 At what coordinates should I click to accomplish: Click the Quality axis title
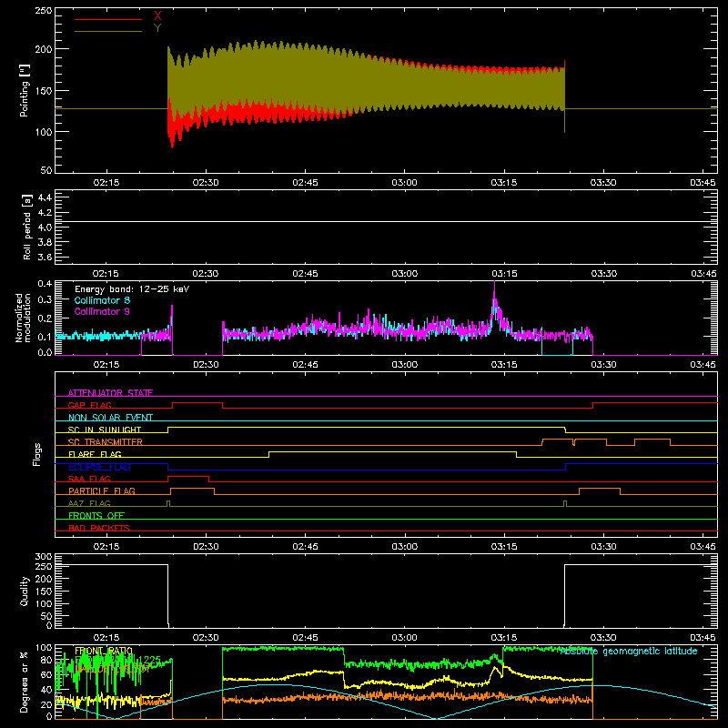(x=25, y=591)
